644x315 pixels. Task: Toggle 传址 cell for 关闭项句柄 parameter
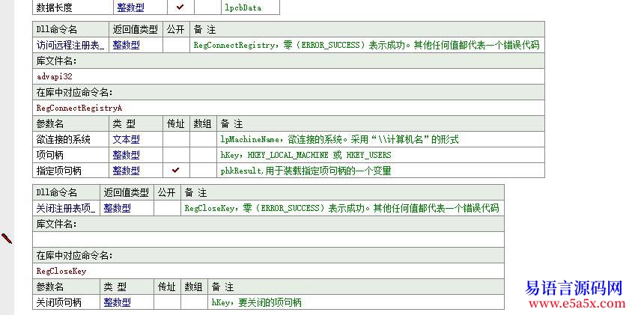167,302
